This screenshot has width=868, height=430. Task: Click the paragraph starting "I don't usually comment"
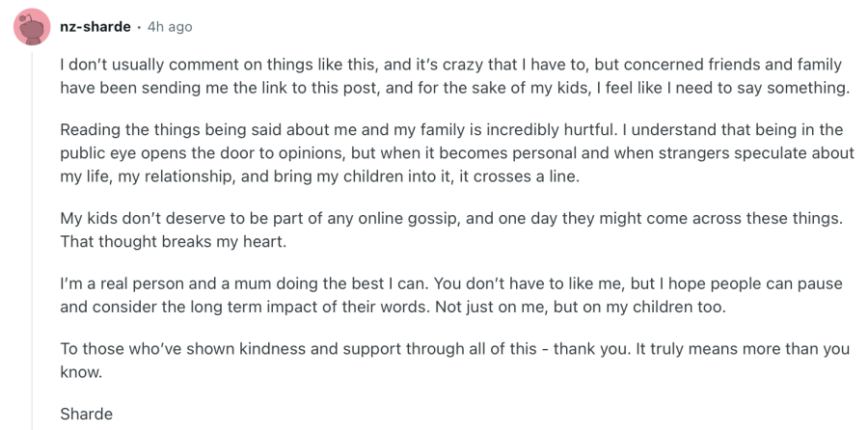click(x=454, y=76)
